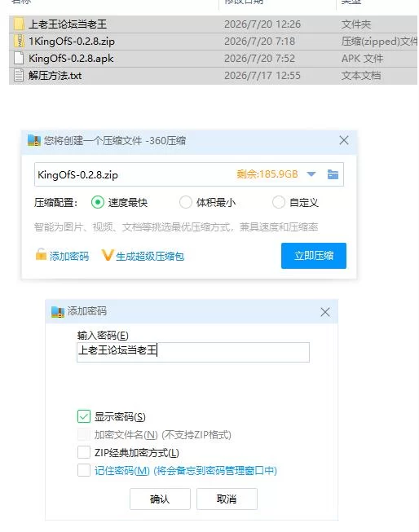Click the 添加密码 lock icon
The height and width of the screenshot is (532, 419).
point(41,254)
